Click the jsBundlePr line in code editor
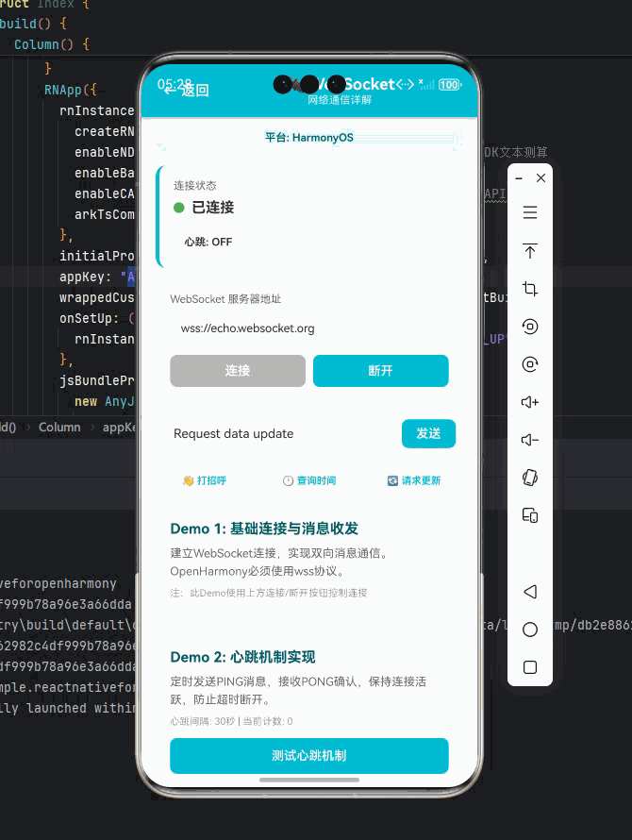The height and width of the screenshot is (840, 632). tap(97, 380)
